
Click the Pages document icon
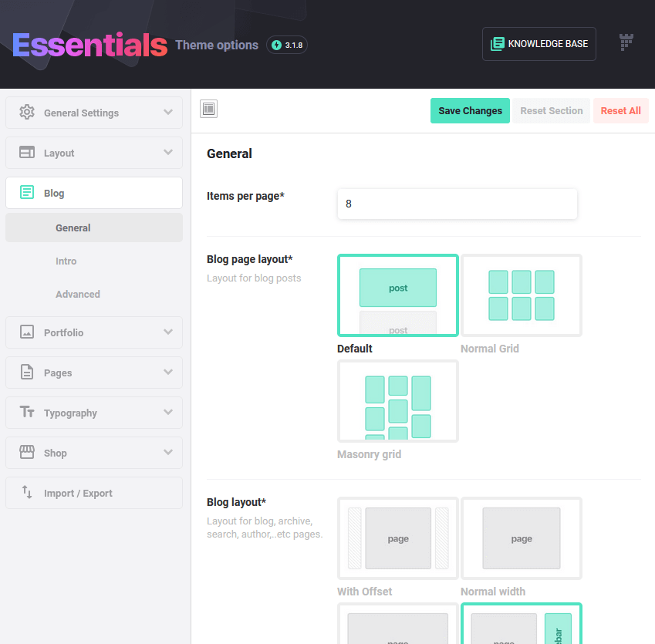click(x=27, y=373)
